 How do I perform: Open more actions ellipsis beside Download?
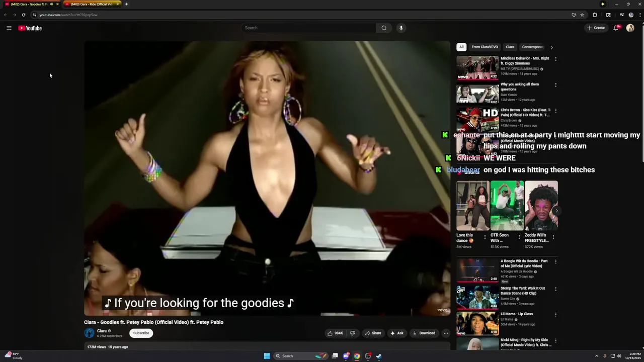(x=445, y=333)
